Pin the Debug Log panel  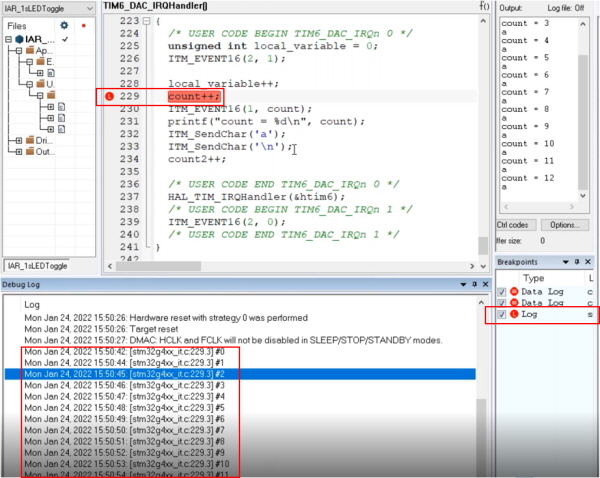pos(474,284)
